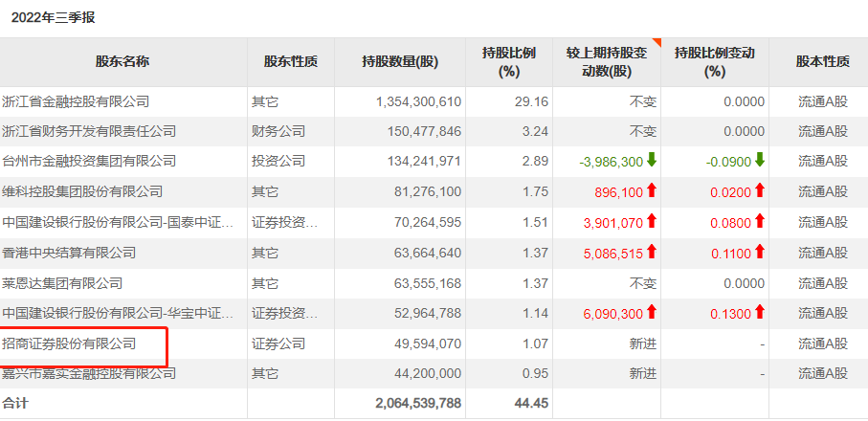Click the red up arrow beside 0.1300

coord(760,313)
